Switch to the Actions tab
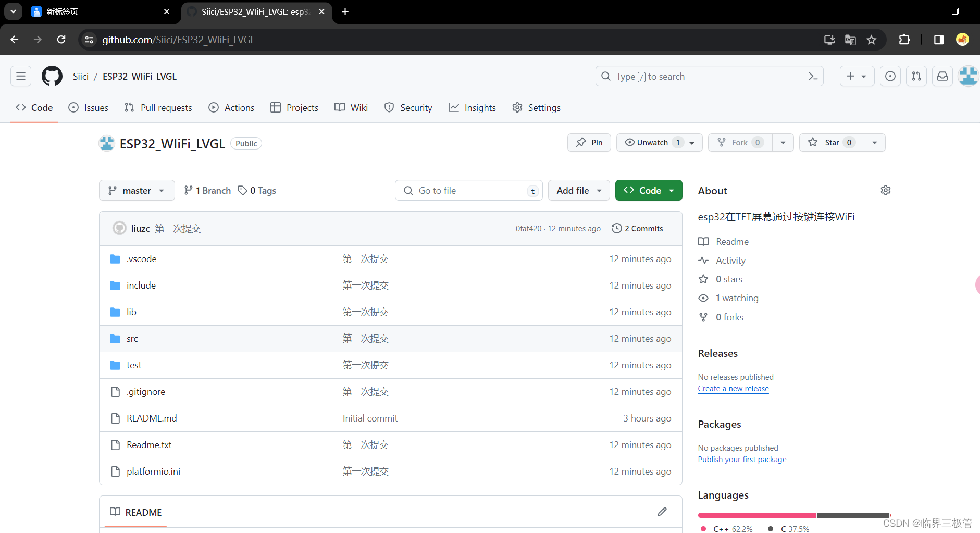The width and height of the screenshot is (980, 533). (x=231, y=107)
